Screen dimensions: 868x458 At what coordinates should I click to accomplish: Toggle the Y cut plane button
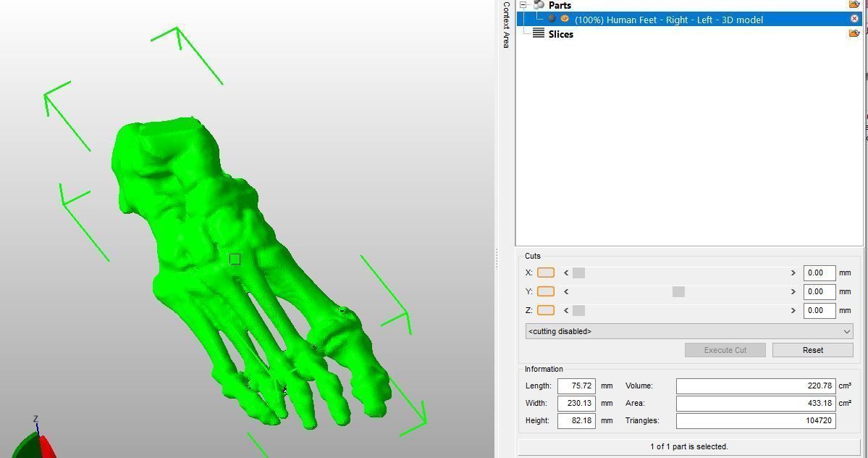click(546, 291)
